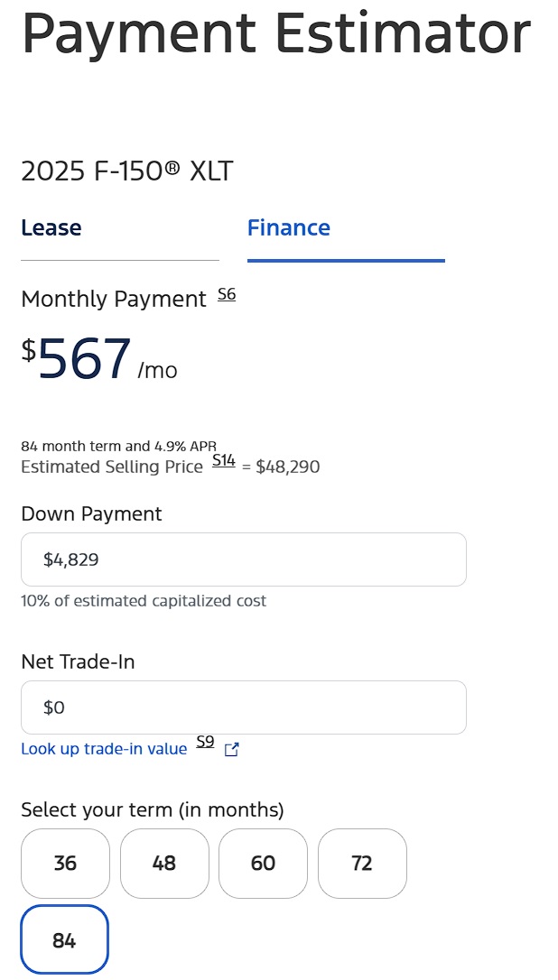558x980 pixels.
Task: Click the 2025 F-150 XLT vehicle title
Action: pos(126,171)
